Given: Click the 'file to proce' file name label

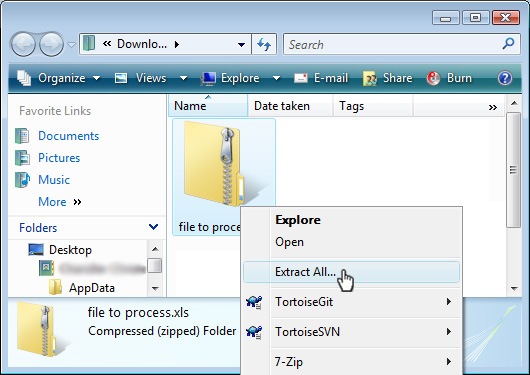Looking at the screenshot, I should (x=210, y=227).
